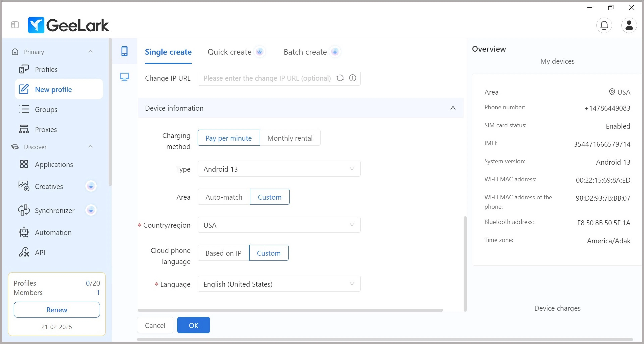
Task: Click the location pin next to USA
Action: click(612, 92)
